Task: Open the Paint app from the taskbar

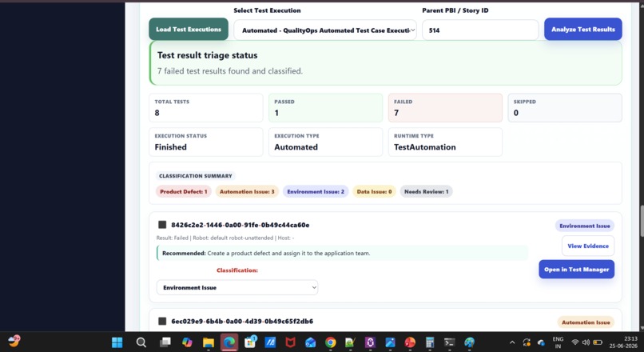Action: pos(470,342)
